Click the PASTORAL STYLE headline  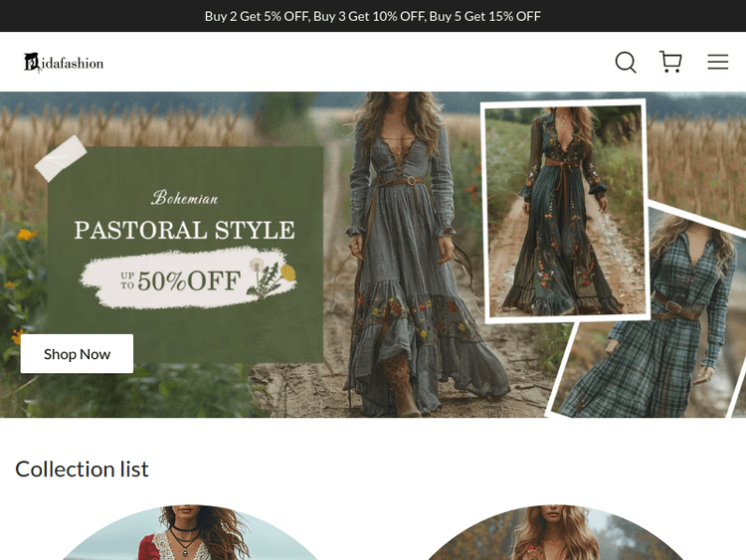(184, 230)
